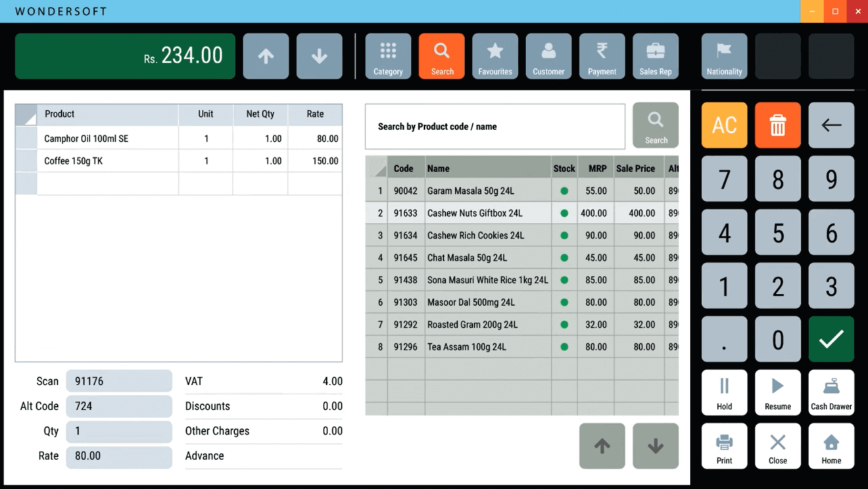Open the Payment screen
This screenshot has width=868, height=489.
pyautogui.click(x=602, y=56)
